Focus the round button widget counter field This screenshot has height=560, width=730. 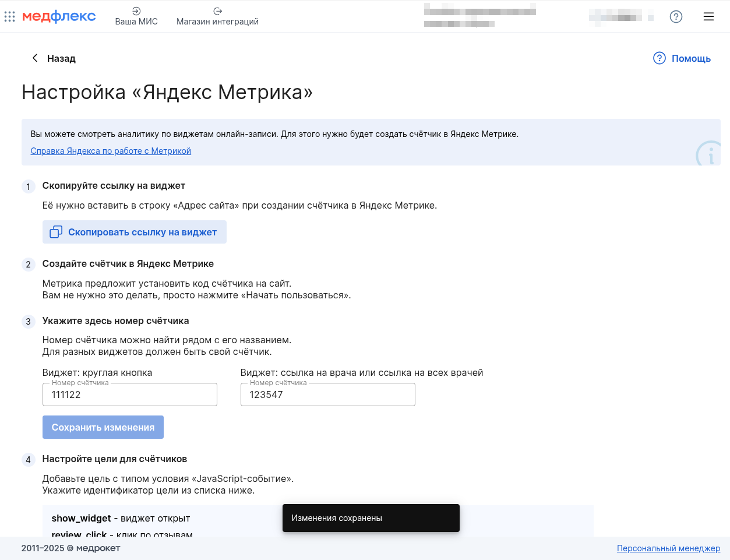point(130,395)
